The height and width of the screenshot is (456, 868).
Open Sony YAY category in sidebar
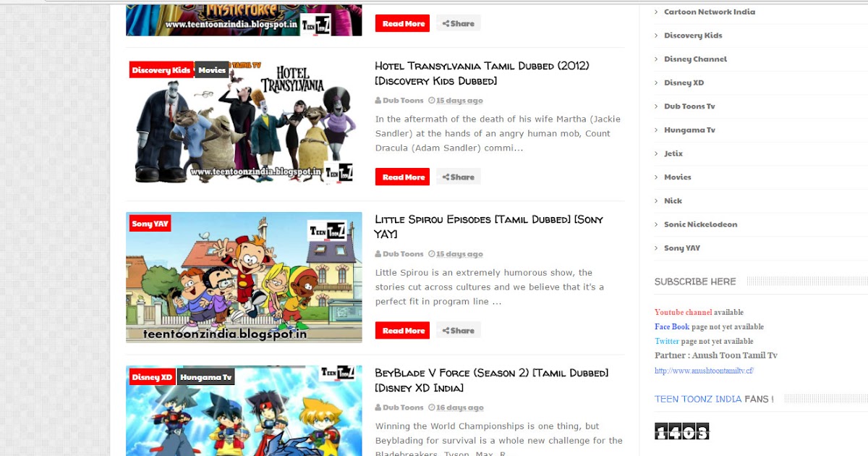coord(682,248)
